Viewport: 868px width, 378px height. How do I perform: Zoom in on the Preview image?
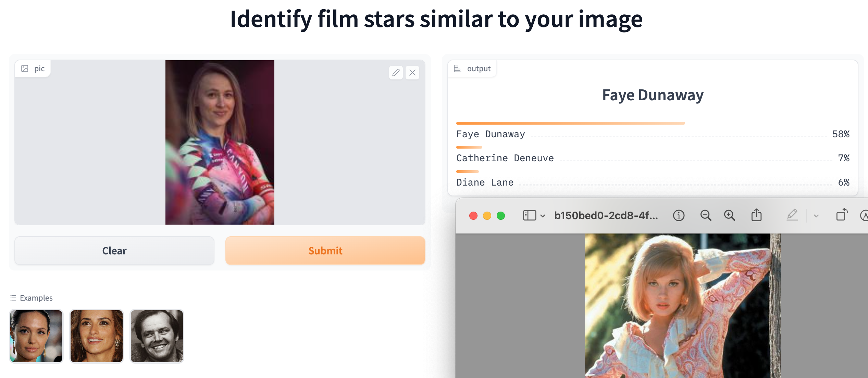[729, 215]
